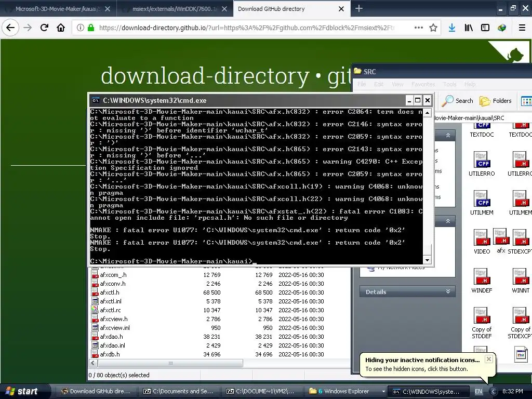Open Help menu in SRC window
The height and width of the screenshot is (399, 532).
pyautogui.click(x=470, y=84)
